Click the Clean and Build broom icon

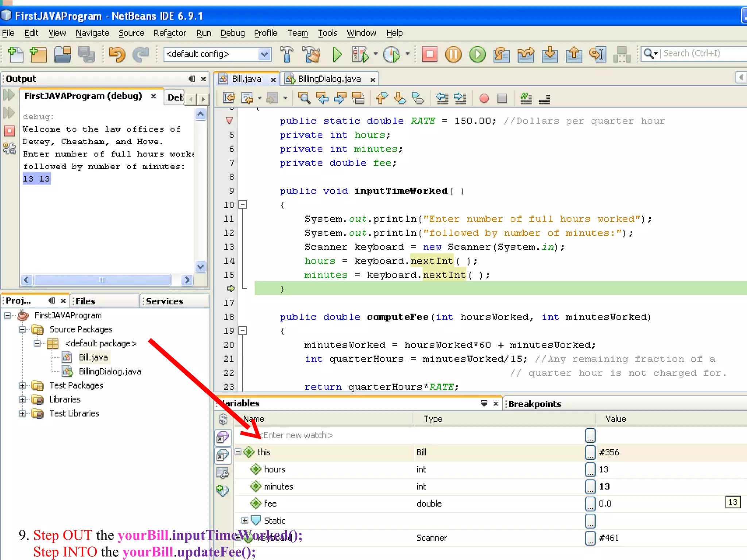[x=311, y=55]
